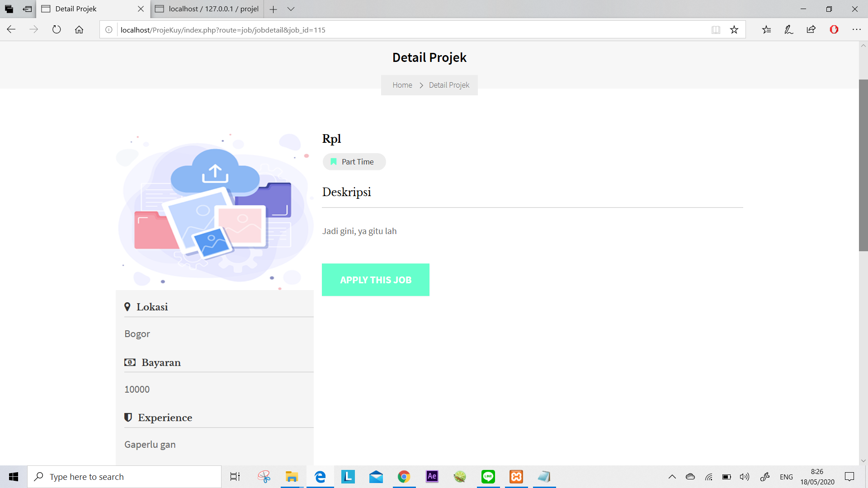Open a new browser tab
Screen dimensions: 868x488
coord(273,9)
